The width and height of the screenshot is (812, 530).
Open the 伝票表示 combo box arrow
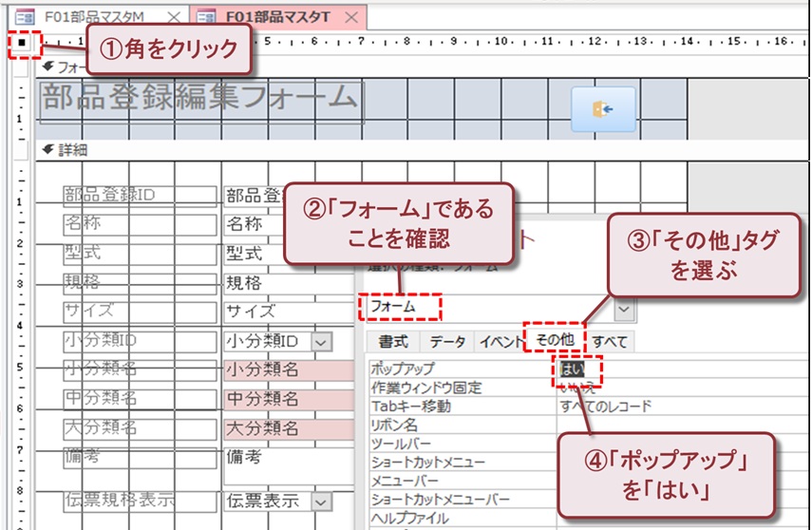(x=322, y=501)
